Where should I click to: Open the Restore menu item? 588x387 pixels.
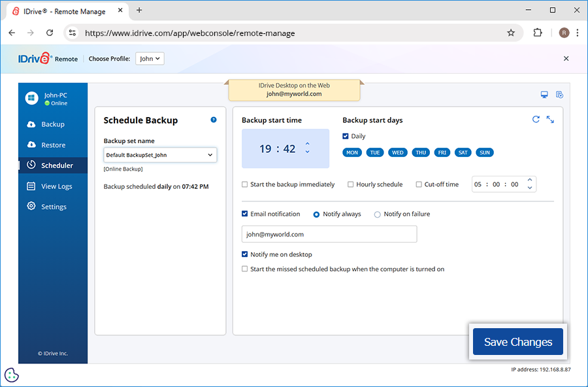click(54, 145)
